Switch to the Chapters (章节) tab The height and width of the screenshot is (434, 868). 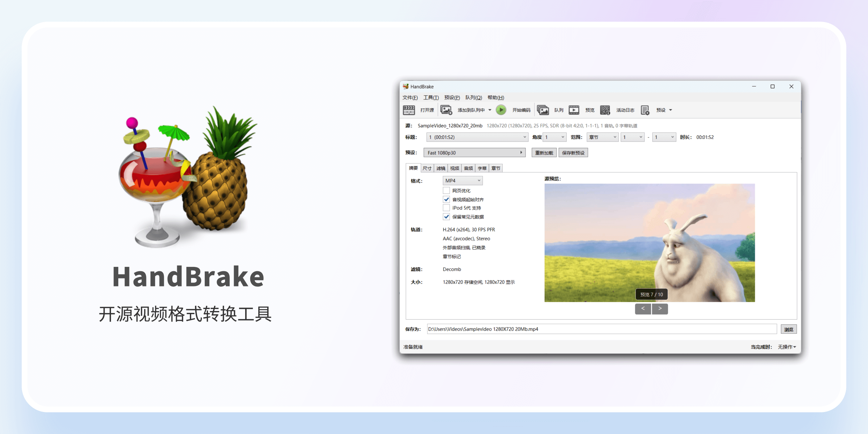496,168
